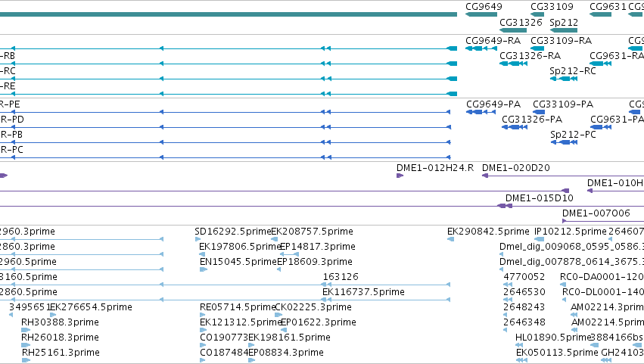Select the Sp212-PC protein label
644x364 pixels.
573,135
